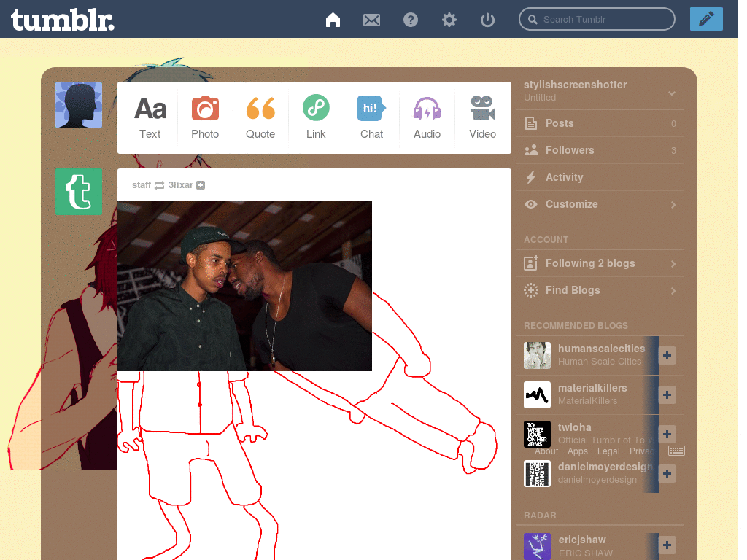
Task: Open the staff blog link
Action: (142, 185)
